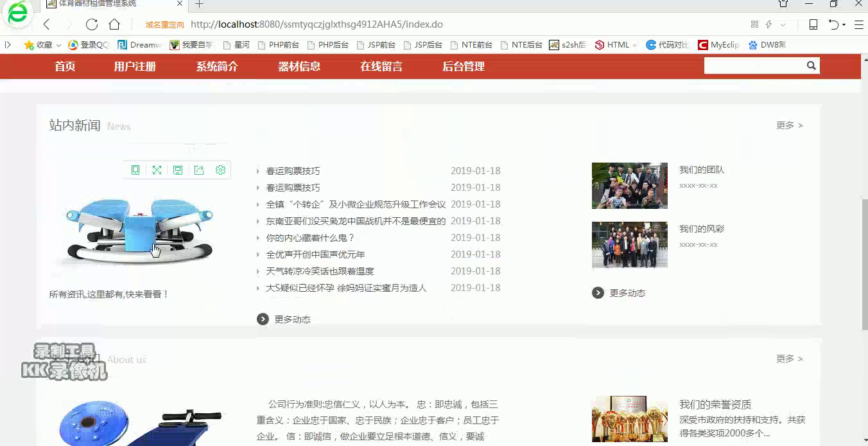Open a new tab with the plus icon

[x=200, y=4]
